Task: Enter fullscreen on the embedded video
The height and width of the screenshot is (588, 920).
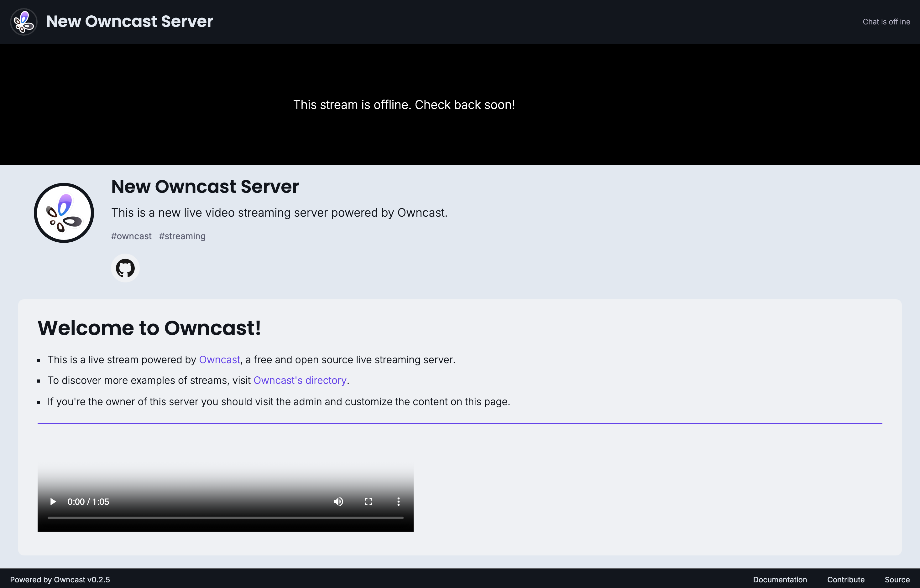Action: coord(368,501)
